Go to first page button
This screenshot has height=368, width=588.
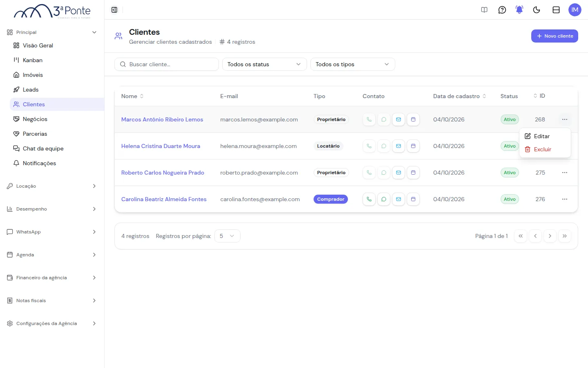pos(521,236)
